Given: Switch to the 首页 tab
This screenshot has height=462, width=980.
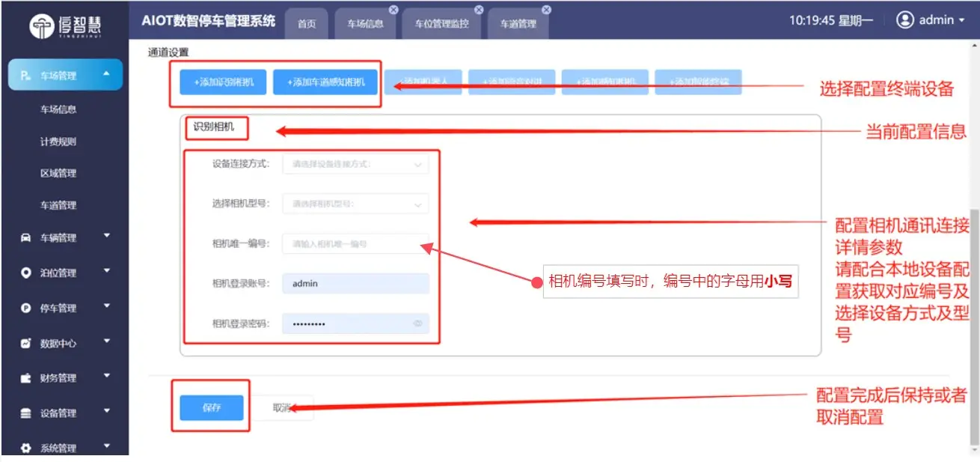Looking at the screenshot, I should (x=306, y=24).
